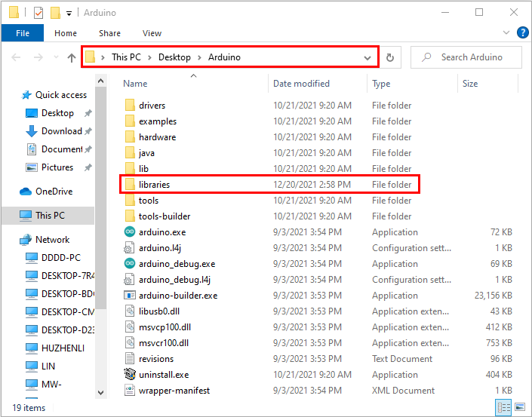Click the libusb0.dll file icon
532x417 pixels.
[130, 311]
